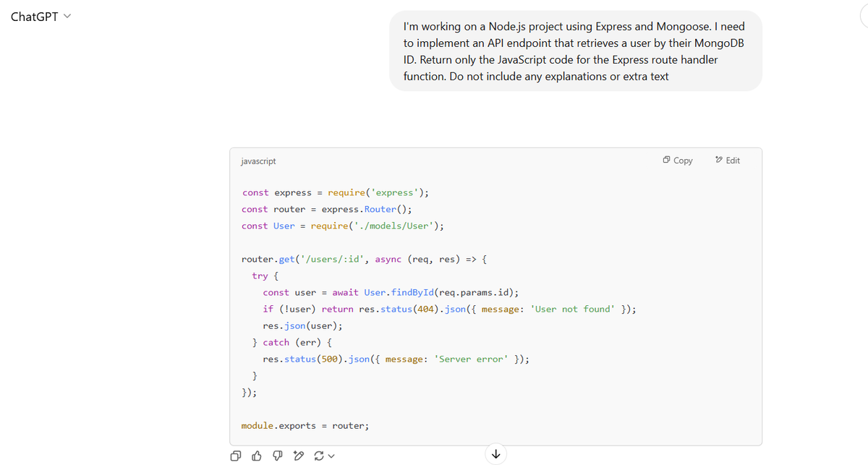
Task: Open the ChatGPT model selector dropdown
Action: (41, 17)
